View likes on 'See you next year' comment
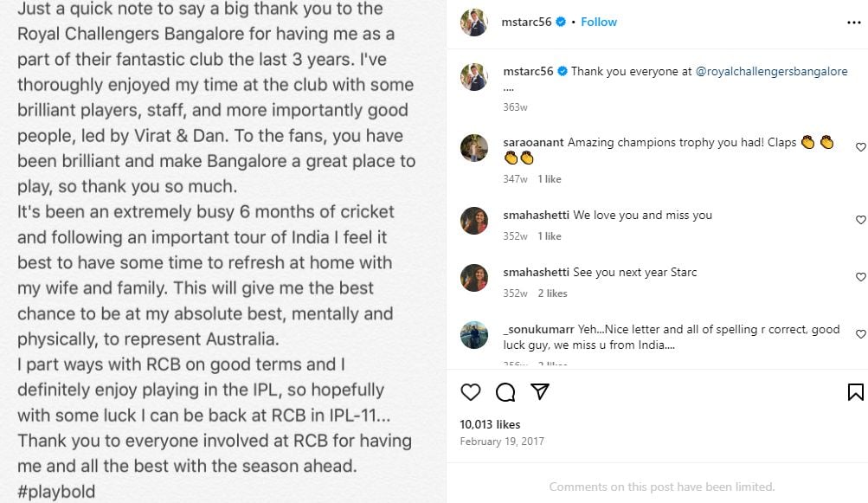This screenshot has height=503, width=868. 552,293
